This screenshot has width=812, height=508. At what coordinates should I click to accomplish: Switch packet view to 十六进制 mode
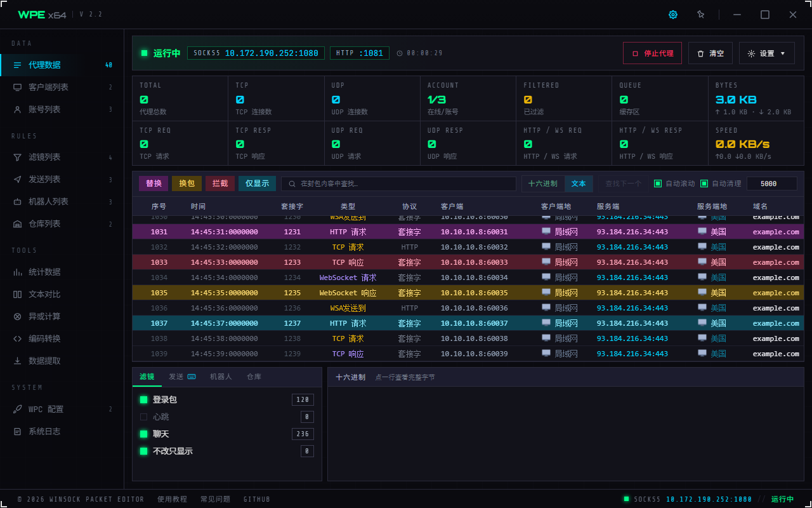point(543,184)
